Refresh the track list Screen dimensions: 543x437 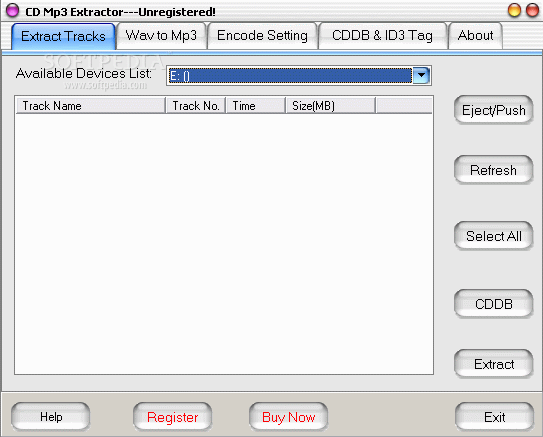pos(493,170)
